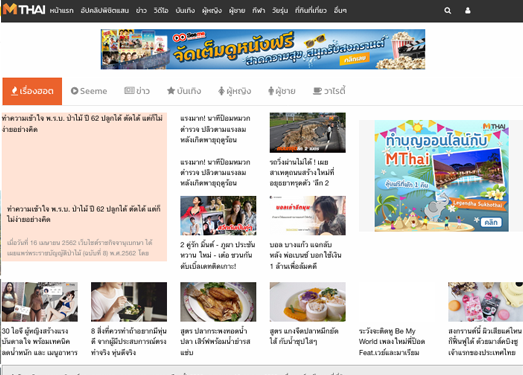
Task: Open กีฬา in top navigation
Action: tap(258, 11)
